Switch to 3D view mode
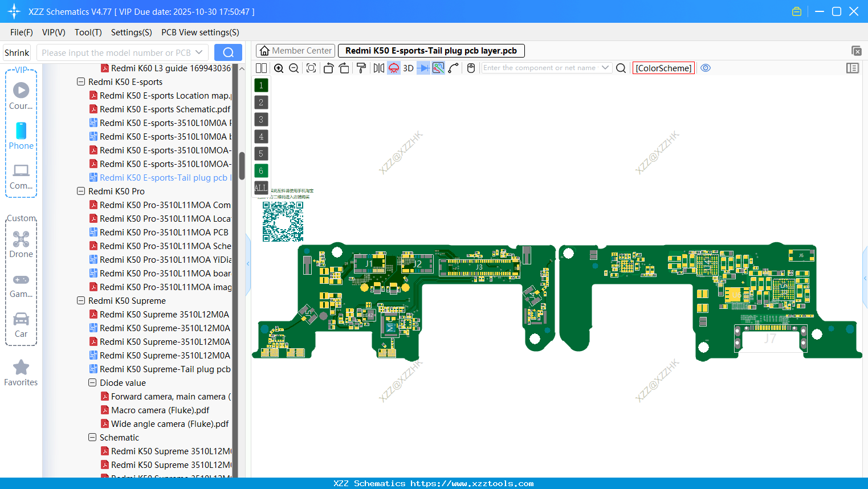Screen dimensions: 868x489 [x=407, y=68]
